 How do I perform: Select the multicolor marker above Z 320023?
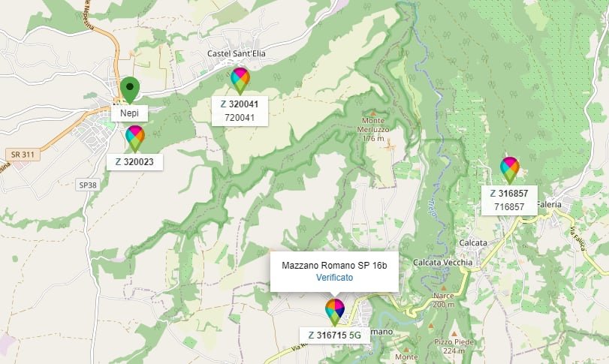pos(134,139)
